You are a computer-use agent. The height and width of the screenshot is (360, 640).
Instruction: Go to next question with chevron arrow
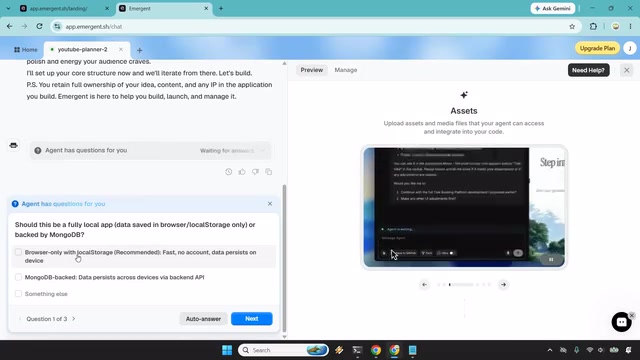click(x=73, y=319)
